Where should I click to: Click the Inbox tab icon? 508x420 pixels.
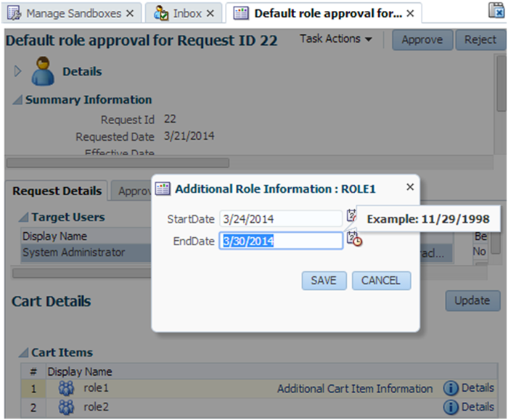coord(161,13)
